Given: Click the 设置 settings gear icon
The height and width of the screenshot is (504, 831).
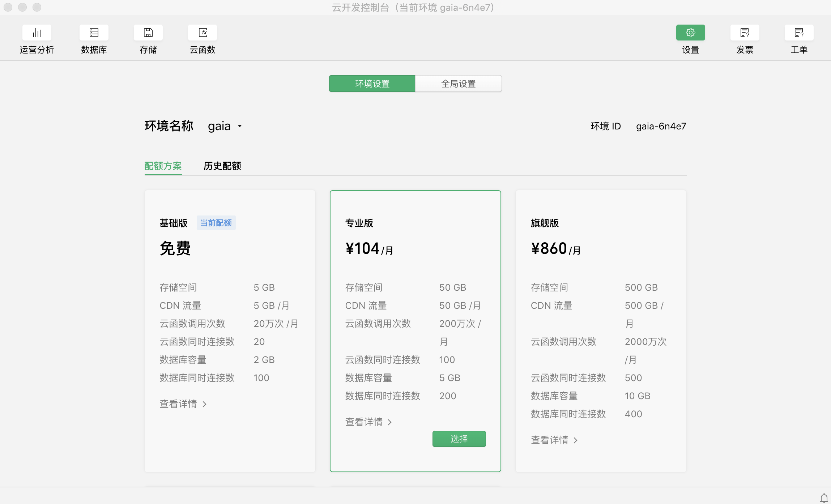Looking at the screenshot, I should [x=690, y=33].
